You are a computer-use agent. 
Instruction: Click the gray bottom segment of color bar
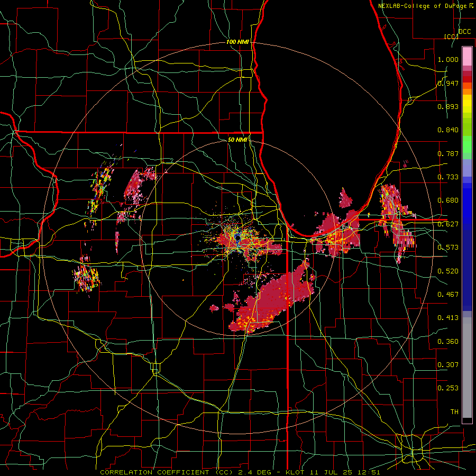467,368
